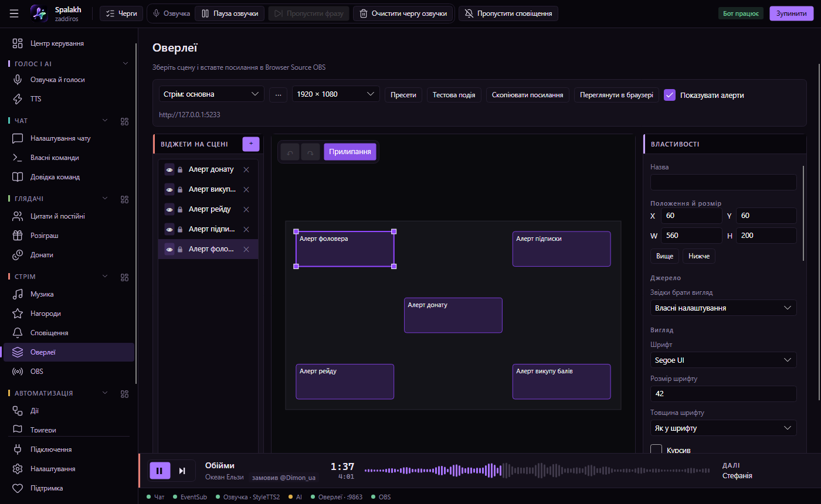Open the 1920 × 1080 resolution dropdown
This screenshot has width=821, height=504.
coord(336,94)
